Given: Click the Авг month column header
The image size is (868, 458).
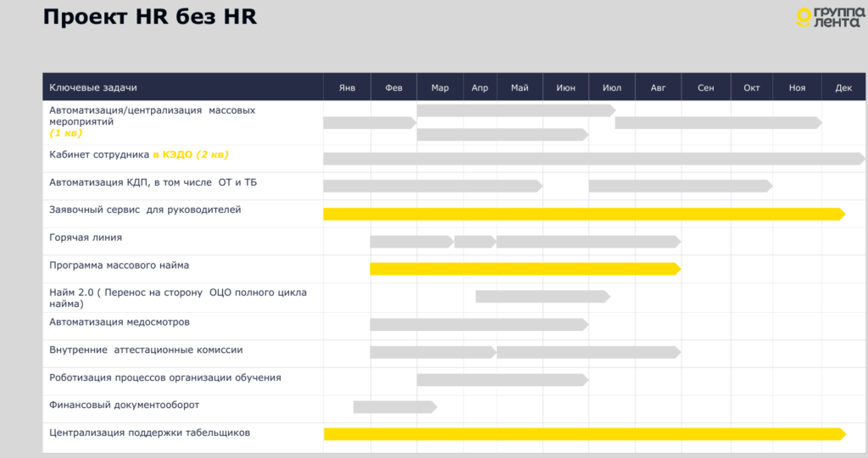Looking at the screenshot, I should pos(658,87).
